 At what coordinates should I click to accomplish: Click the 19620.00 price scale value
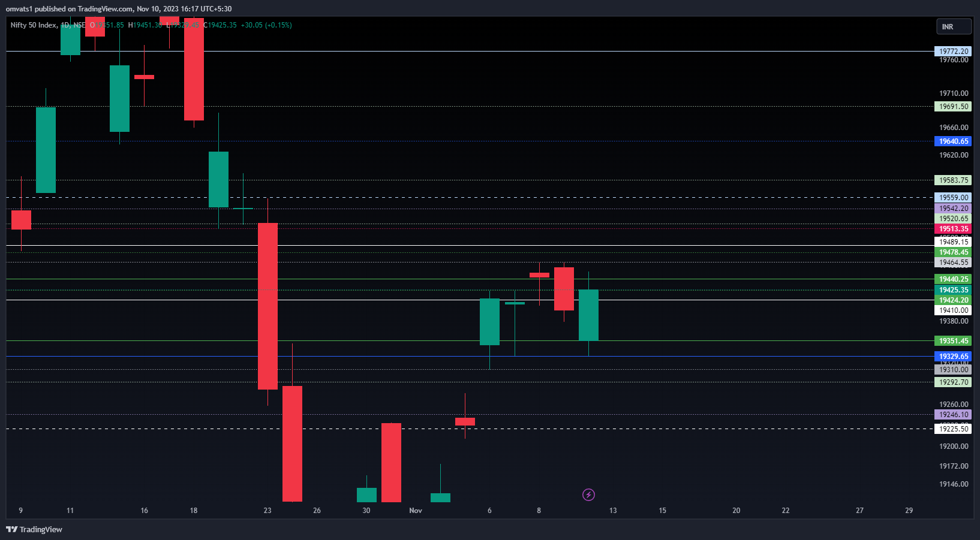coord(954,155)
